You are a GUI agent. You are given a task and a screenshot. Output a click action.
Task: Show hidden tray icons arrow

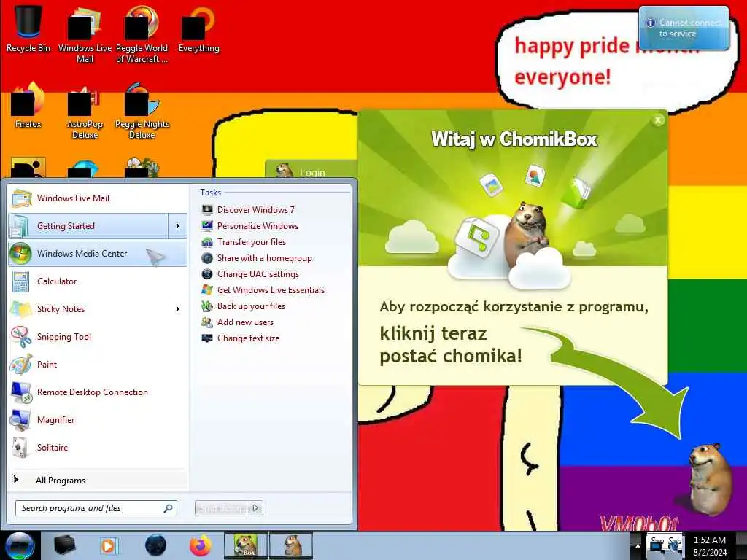click(x=638, y=545)
